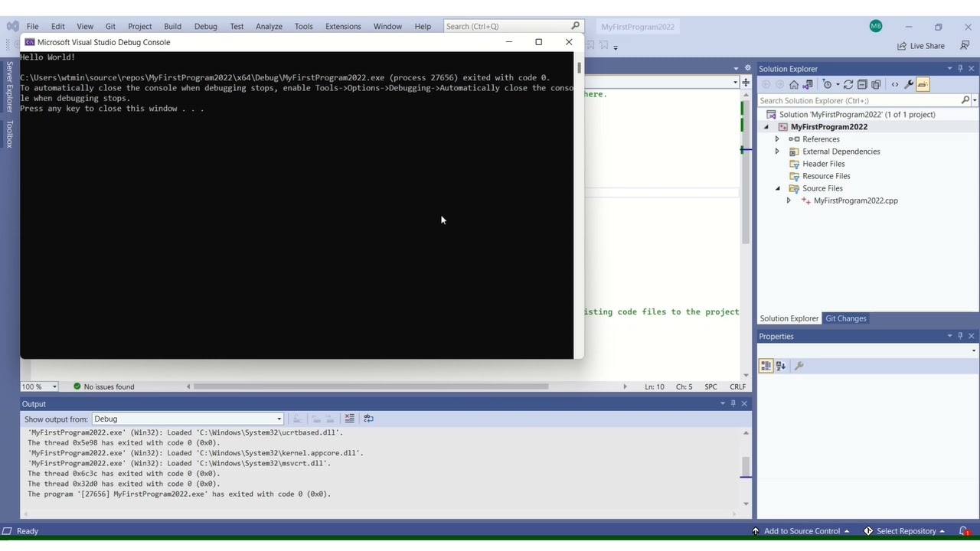Toggle Word Wrap in Output panel
Image resolution: width=980 pixels, height=551 pixels.
click(x=368, y=419)
